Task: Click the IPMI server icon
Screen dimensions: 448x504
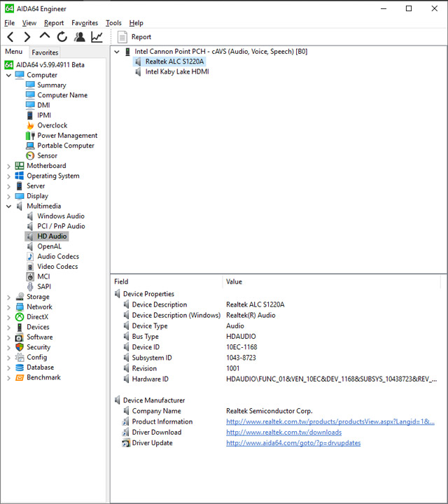Action: [30, 115]
